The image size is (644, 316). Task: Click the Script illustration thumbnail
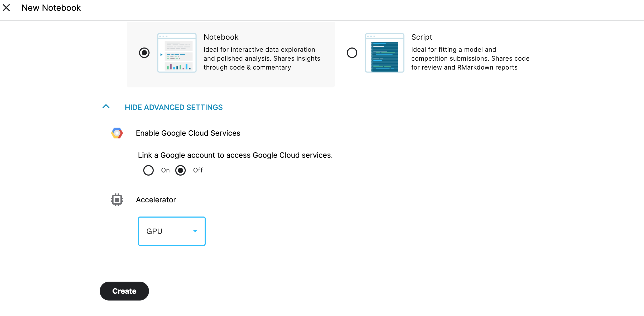(x=384, y=53)
